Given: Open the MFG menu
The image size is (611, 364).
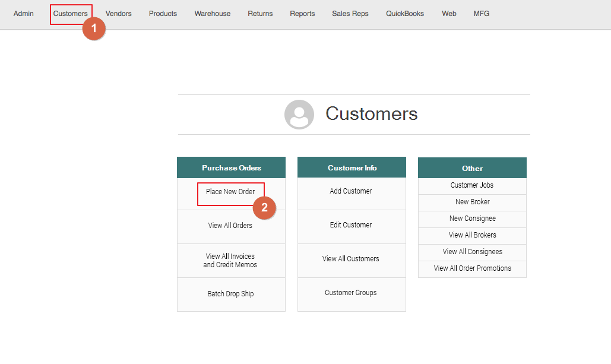Looking at the screenshot, I should point(481,14).
